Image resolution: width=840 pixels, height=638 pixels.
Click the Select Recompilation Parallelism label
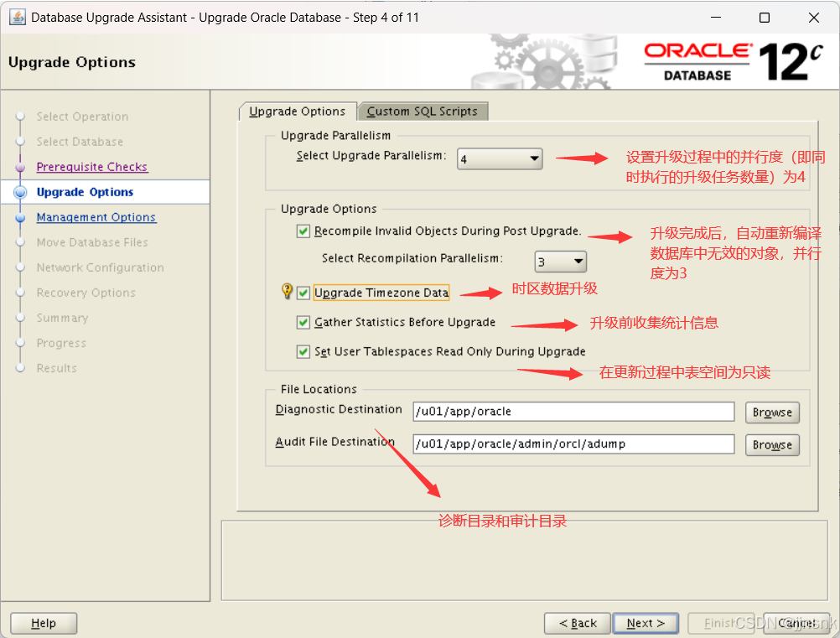[x=412, y=258]
